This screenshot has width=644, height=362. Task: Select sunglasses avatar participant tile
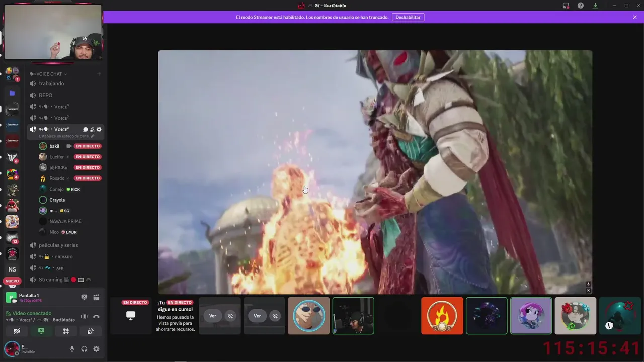pyautogui.click(x=308, y=316)
